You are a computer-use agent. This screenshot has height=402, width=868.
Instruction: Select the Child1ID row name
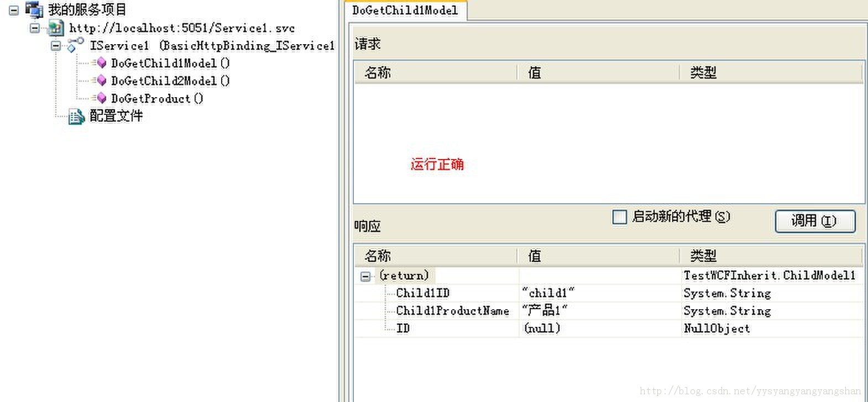click(x=423, y=293)
